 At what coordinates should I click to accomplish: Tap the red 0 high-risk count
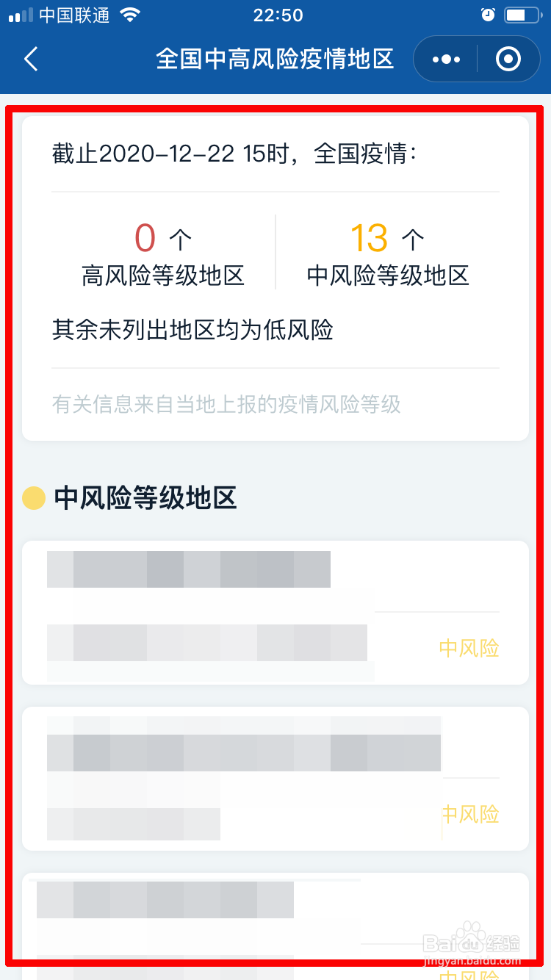[x=145, y=238]
